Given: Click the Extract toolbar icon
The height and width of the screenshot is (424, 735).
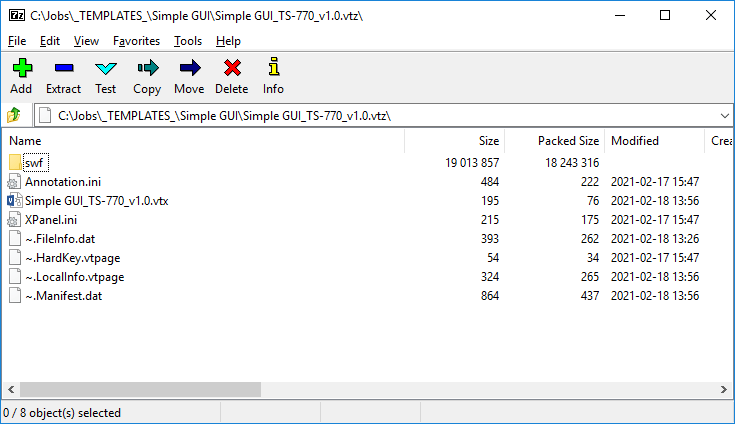Looking at the screenshot, I should click(63, 69).
